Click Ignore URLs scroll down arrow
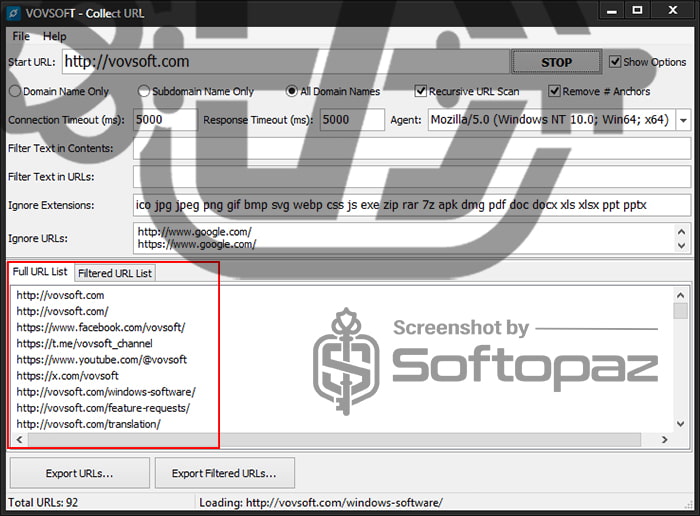 pyautogui.click(x=681, y=245)
